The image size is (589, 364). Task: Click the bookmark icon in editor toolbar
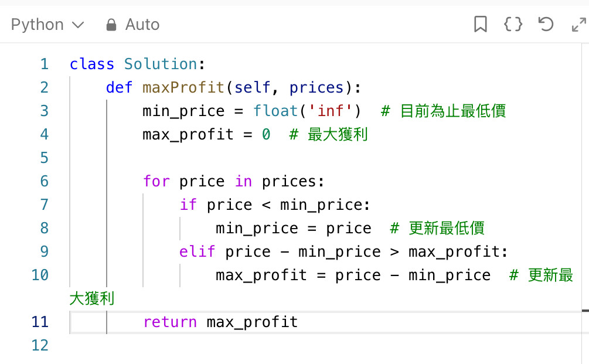481,25
